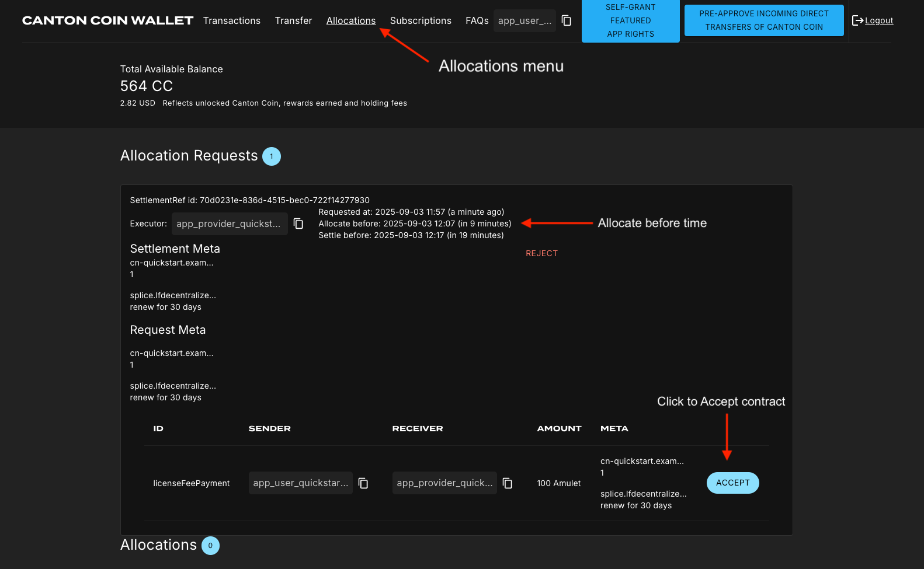Copy the Executor party ID
Viewport: 924px width, 569px height.
298,224
